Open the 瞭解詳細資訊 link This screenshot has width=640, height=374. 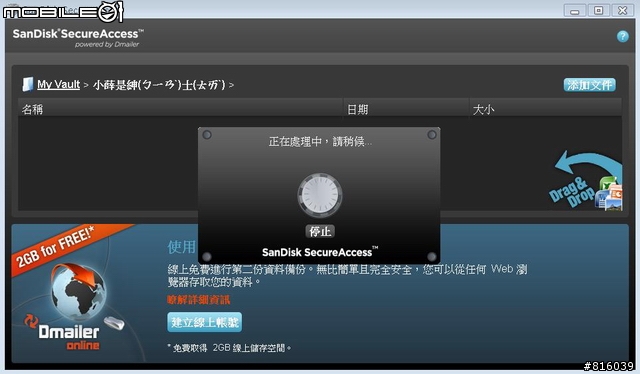click(x=198, y=300)
